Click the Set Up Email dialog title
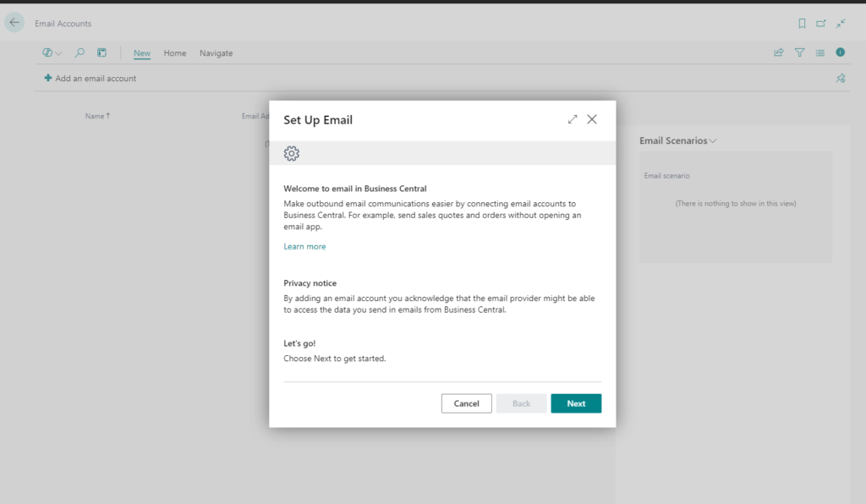 coord(318,120)
